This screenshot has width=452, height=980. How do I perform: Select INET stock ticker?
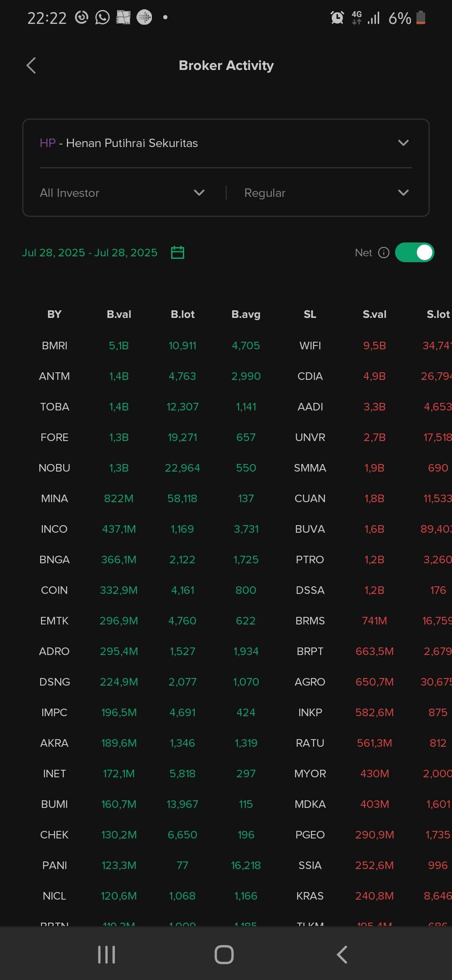(x=54, y=774)
